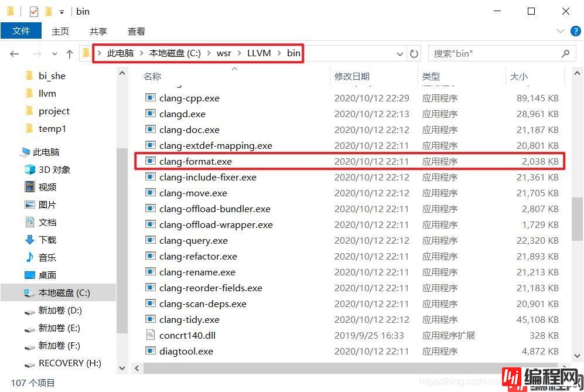The height and width of the screenshot is (392, 584).
Task: Expand the address bar dropdown arrow
Action: [x=400, y=53]
